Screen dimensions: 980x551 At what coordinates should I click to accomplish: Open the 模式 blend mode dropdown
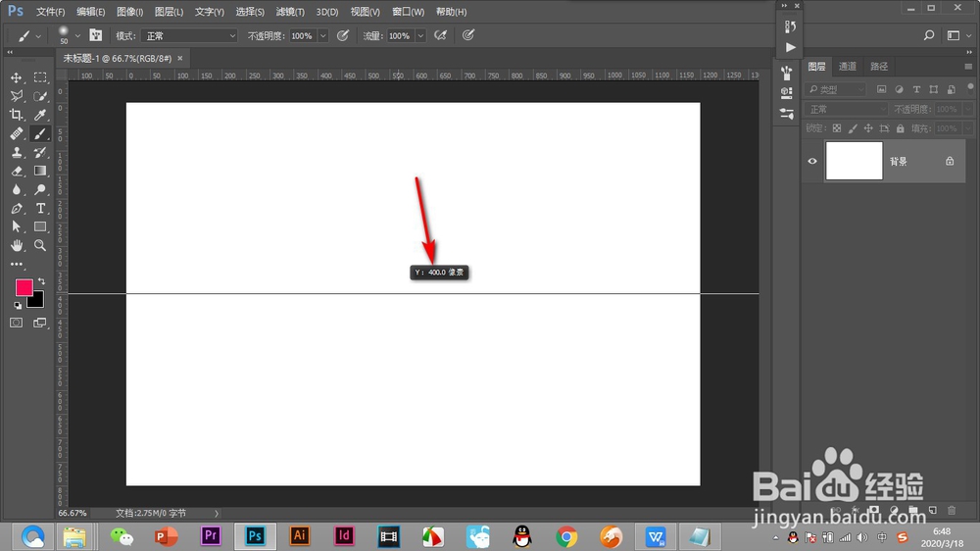point(189,35)
